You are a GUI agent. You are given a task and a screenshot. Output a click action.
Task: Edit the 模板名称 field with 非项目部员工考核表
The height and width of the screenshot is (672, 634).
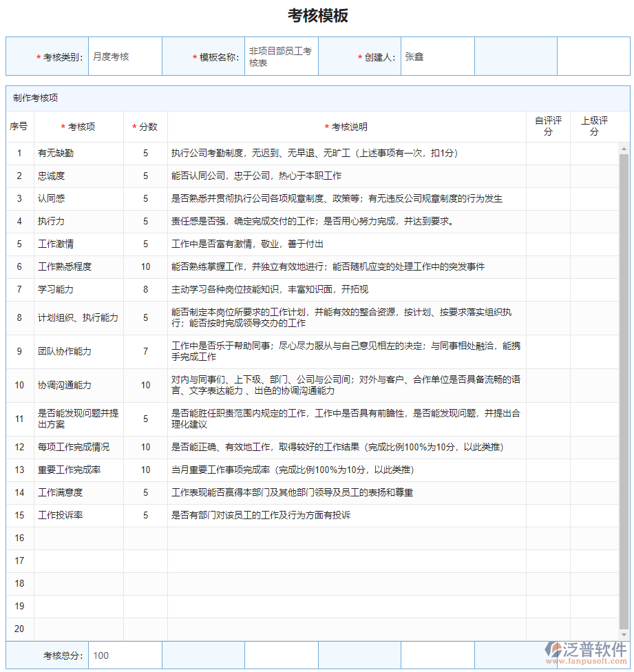(x=279, y=56)
